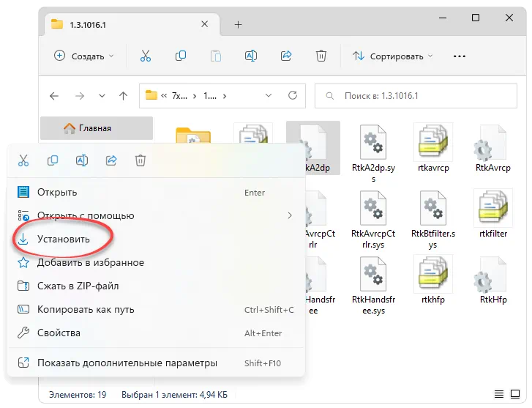Choose Открыть from the context menu

[155, 192]
